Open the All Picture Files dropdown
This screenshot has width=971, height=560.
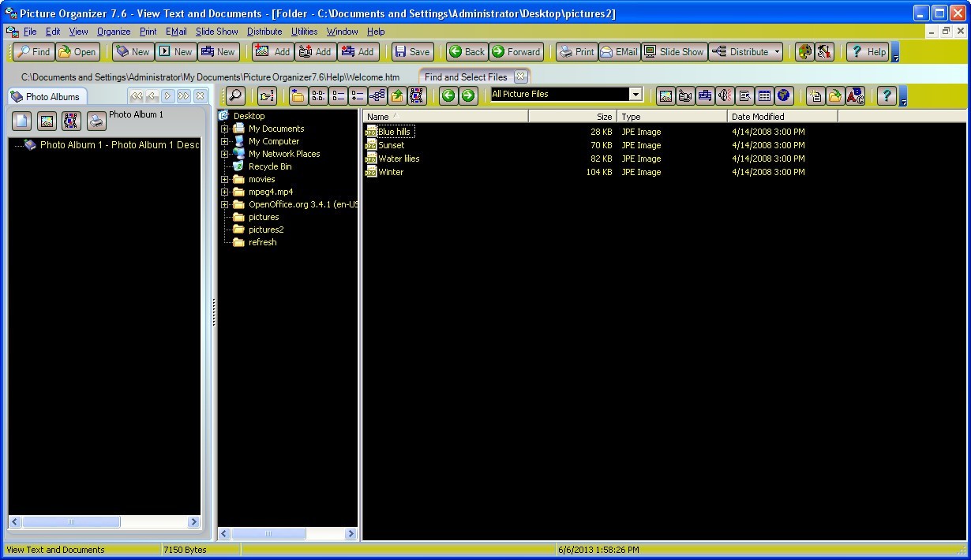click(x=635, y=93)
